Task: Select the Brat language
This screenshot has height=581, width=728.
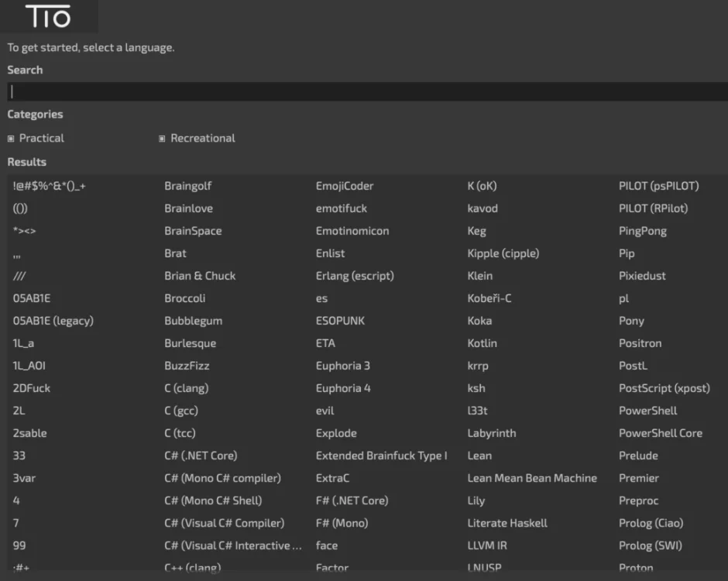Action: click(x=176, y=253)
